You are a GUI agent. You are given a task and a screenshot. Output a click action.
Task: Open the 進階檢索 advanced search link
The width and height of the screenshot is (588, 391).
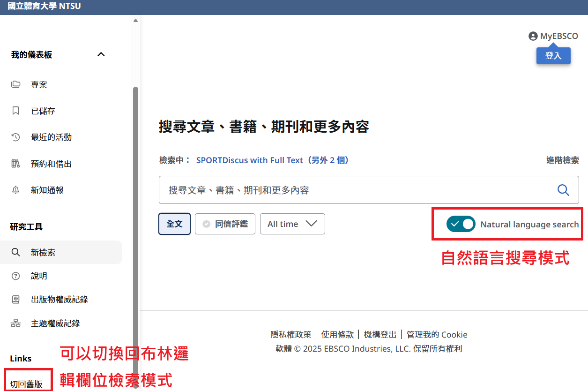point(562,160)
